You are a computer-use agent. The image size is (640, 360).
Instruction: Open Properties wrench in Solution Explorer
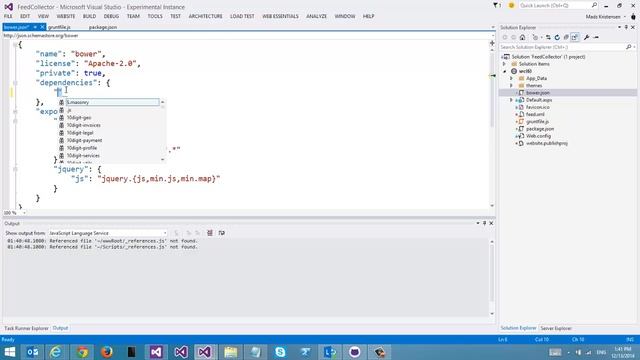pyautogui.click(x=587, y=37)
